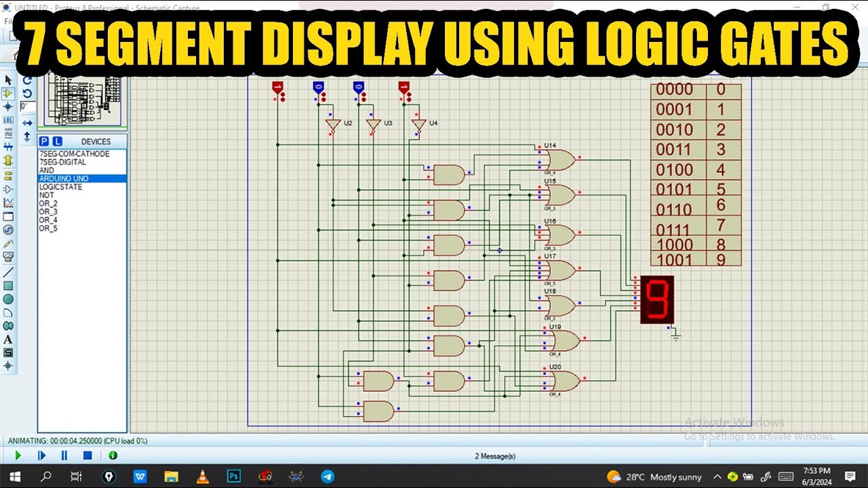Click the Rotate Anti-Clockwise icon
The width and height of the screenshot is (868, 488).
point(27,94)
